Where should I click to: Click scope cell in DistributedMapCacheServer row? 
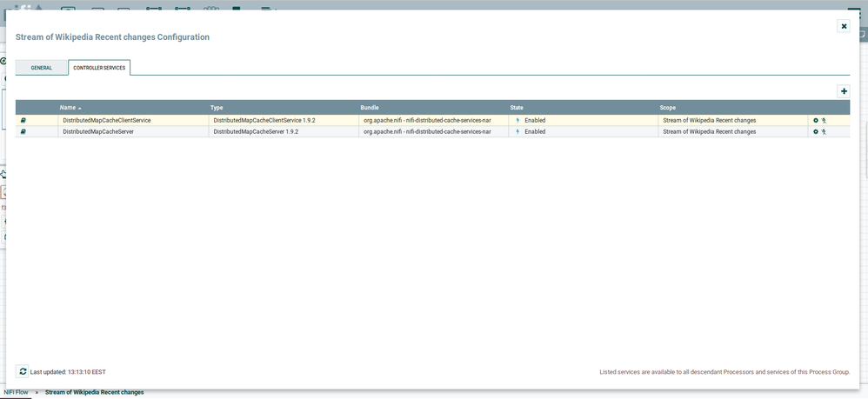(733, 132)
